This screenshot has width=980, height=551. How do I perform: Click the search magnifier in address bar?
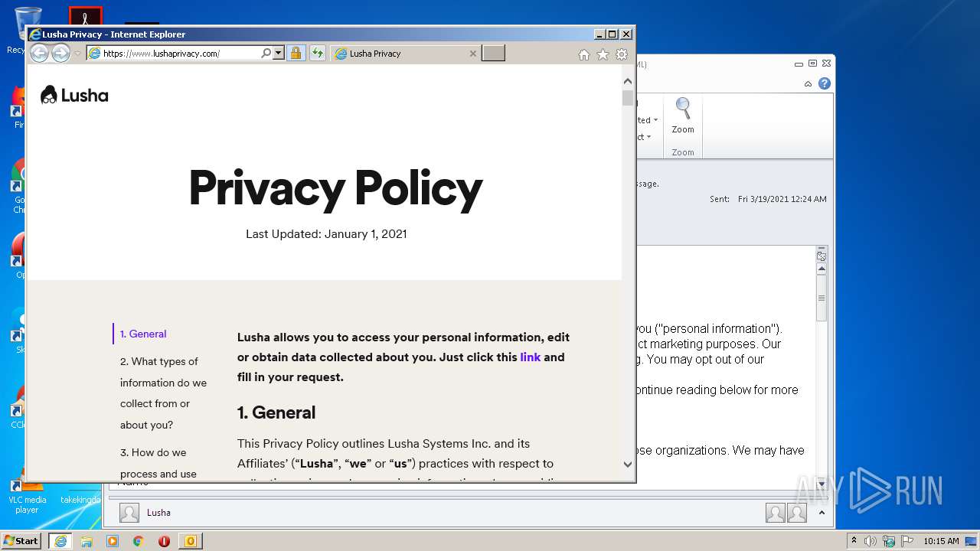pyautogui.click(x=266, y=54)
